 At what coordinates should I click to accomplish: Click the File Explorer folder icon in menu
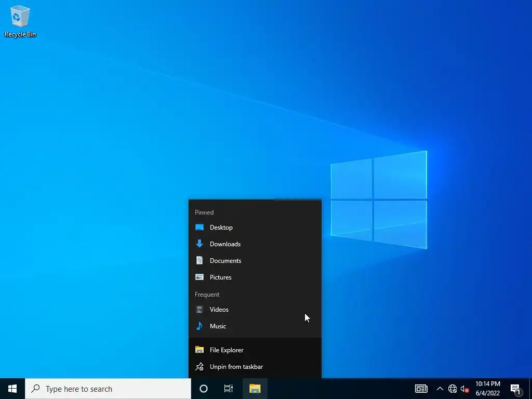pos(199,350)
